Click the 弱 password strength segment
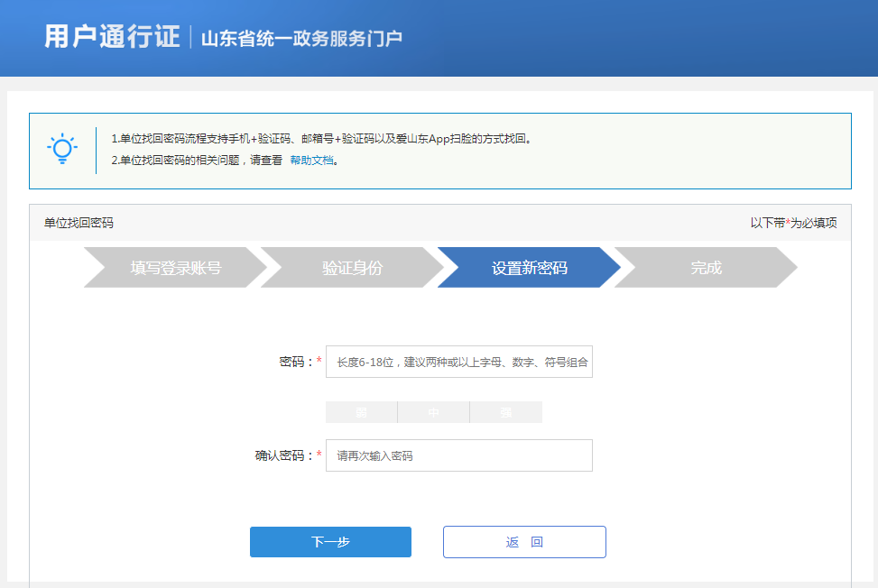Viewport: 878px width, 588px height. 361,411
